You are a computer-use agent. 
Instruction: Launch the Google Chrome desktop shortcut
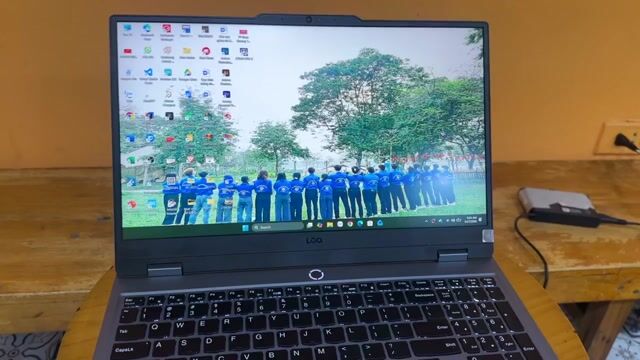tap(130, 116)
